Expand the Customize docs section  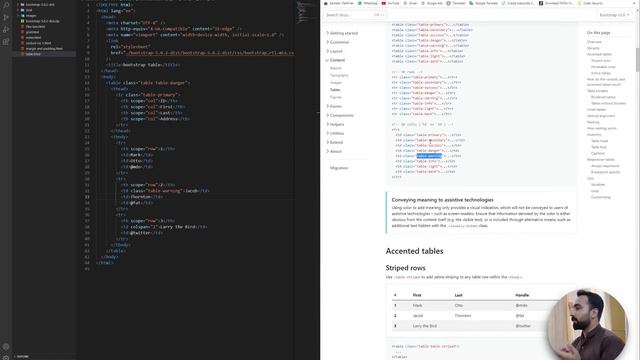tap(338, 42)
